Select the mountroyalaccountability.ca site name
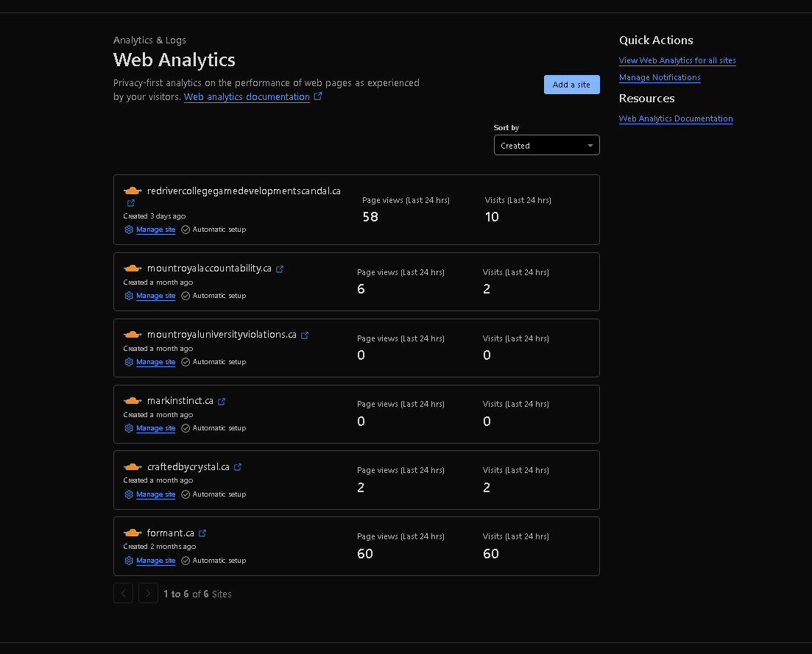The width and height of the screenshot is (812, 654). click(x=209, y=268)
